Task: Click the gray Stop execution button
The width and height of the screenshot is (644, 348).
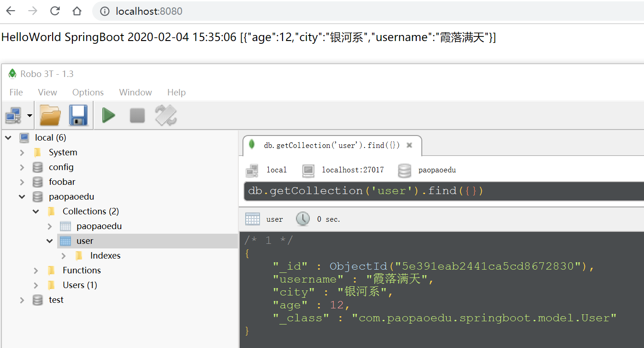Action: (x=137, y=115)
